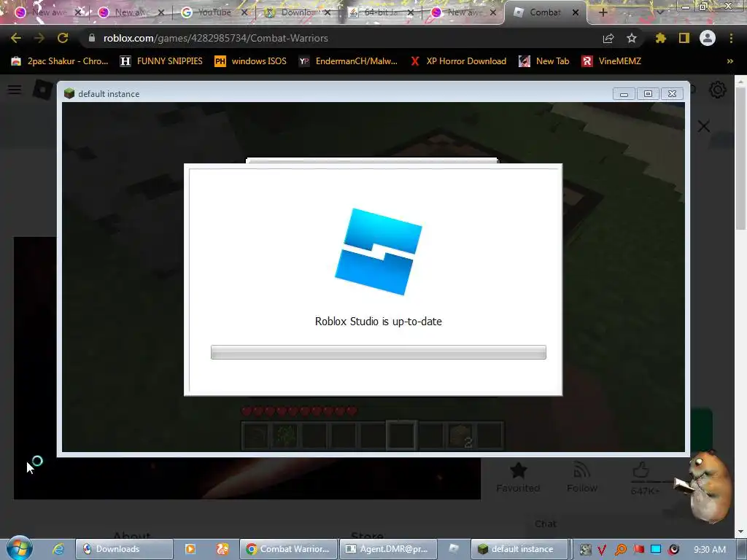747x560 pixels.
Task: Switch to Combat Warrior... Chrome taskbar button
Action: tap(288, 549)
